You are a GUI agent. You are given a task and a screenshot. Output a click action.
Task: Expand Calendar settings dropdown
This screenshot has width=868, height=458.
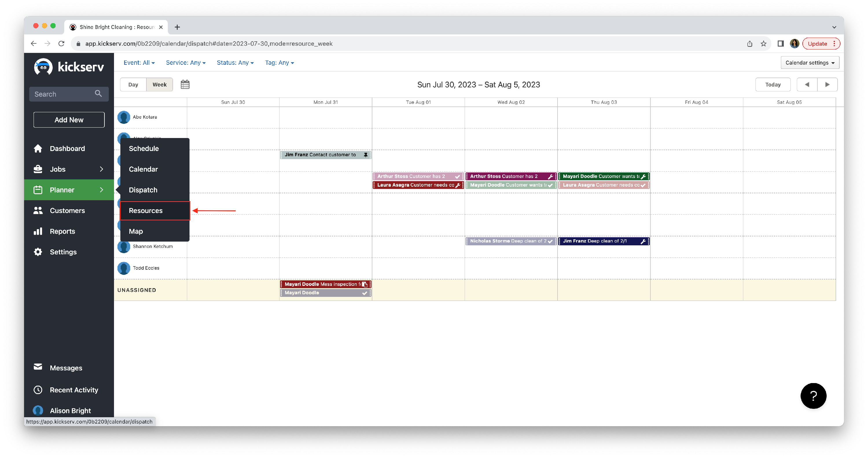click(x=809, y=63)
